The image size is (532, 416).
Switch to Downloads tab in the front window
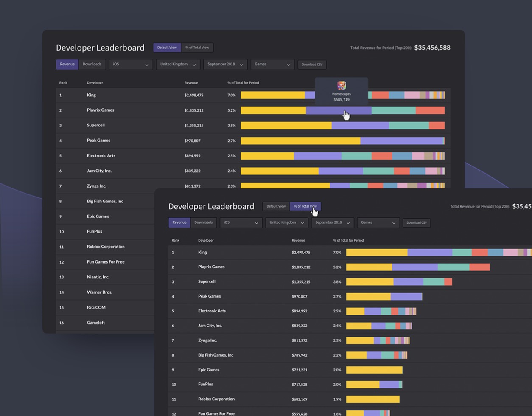tap(204, 222)
